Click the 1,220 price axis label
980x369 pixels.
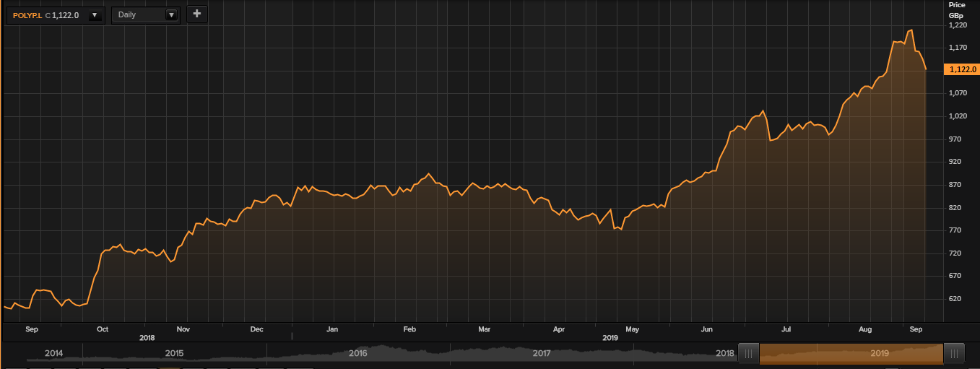[x=958, y=25]
